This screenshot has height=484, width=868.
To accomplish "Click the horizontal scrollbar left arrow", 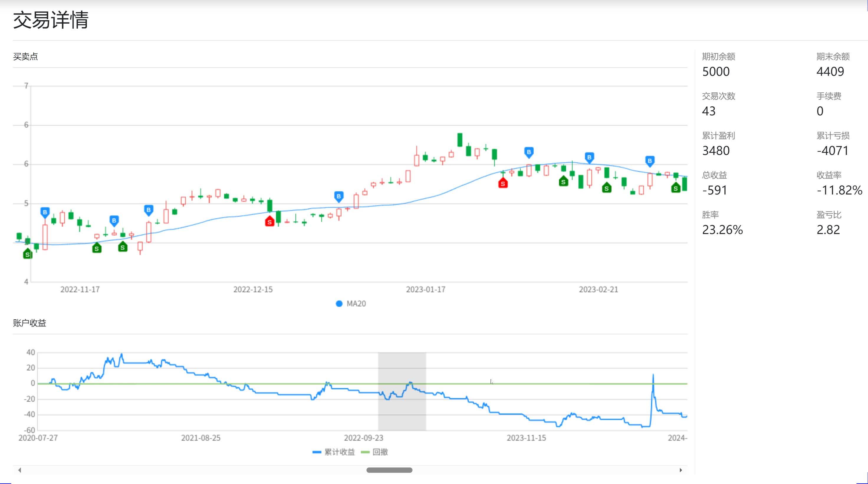I will (x=20, y=470).
